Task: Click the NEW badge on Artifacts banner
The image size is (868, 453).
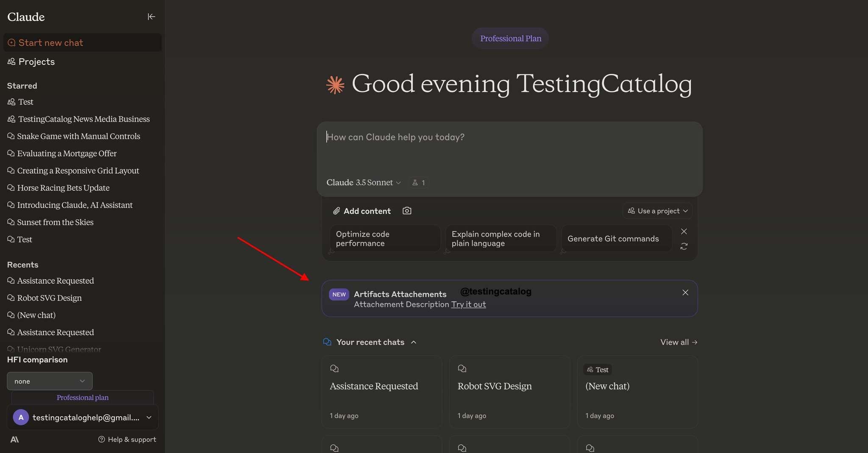Action: (339, 294)
